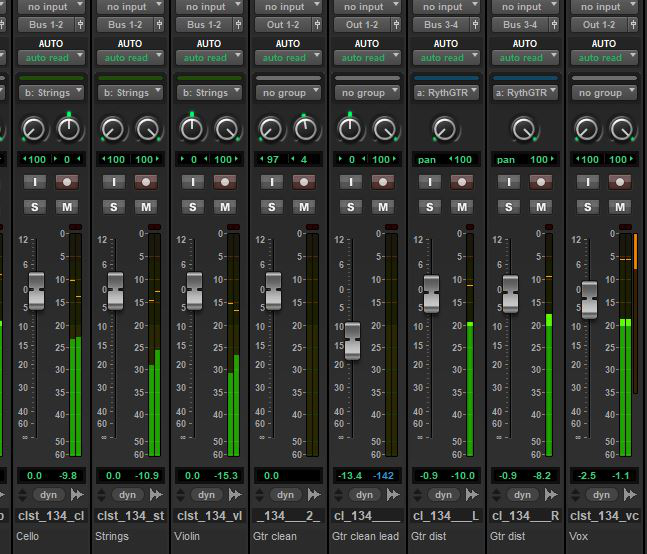Click Vox track right pan knob
Screen dimensions: 647x554
pos(622,130)
